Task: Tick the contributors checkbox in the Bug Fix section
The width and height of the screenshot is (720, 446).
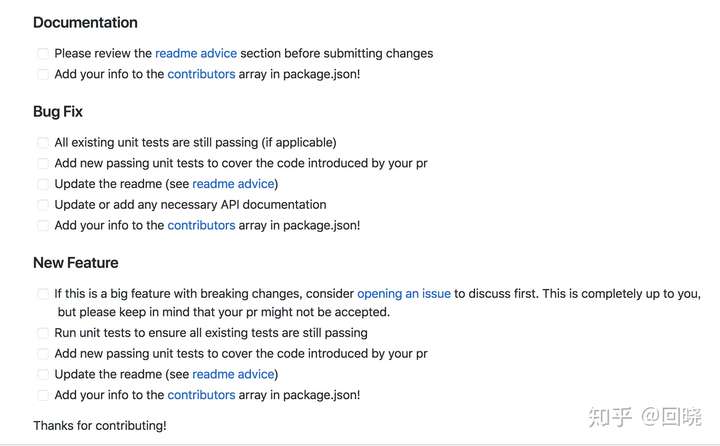Action: coord(43,226)
